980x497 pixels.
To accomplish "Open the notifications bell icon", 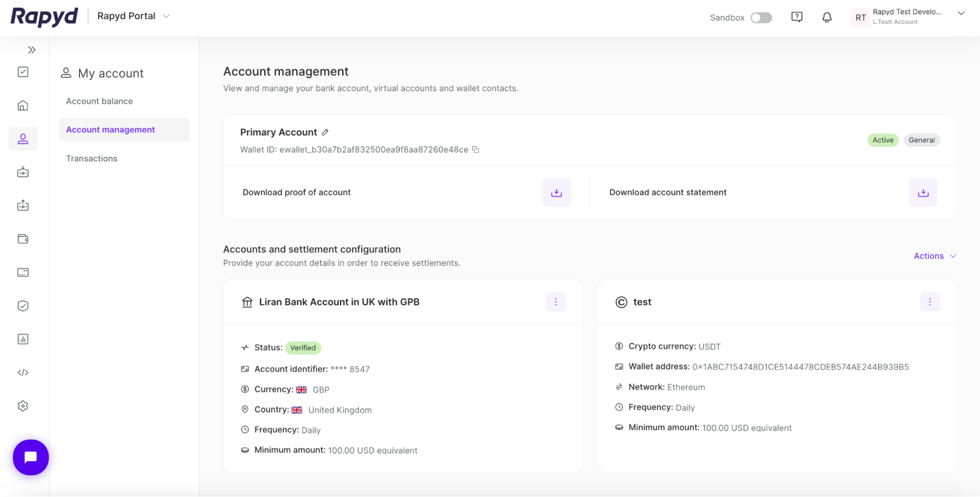I will [827, 17].
